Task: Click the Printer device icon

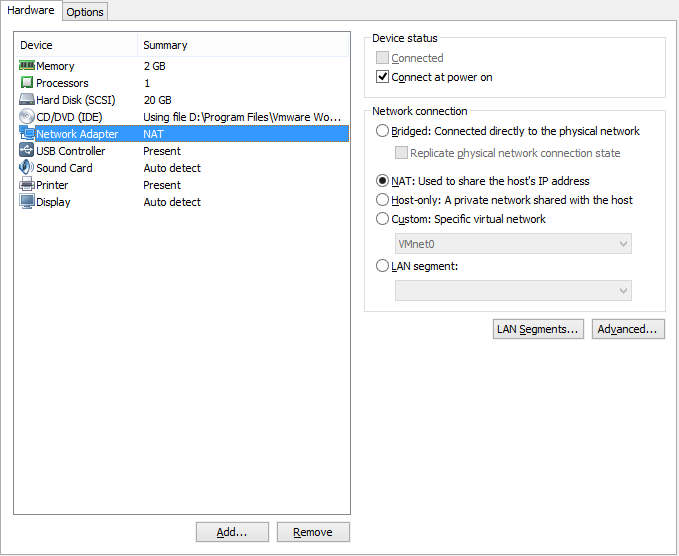Action: (x=27, y=185)
